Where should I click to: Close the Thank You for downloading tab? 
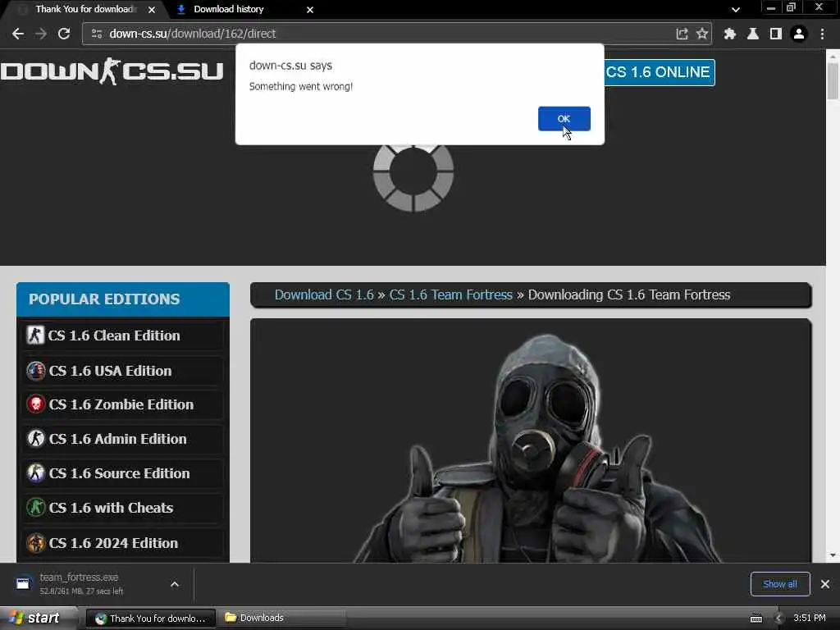pyautogui.click(x=152, y=10)
